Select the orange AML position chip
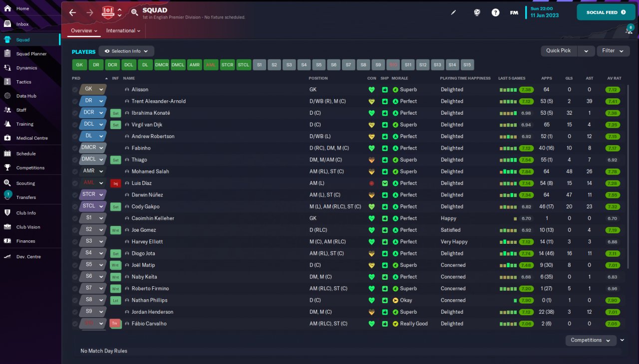This screenshot has height=364, width=639. [211, 65]
